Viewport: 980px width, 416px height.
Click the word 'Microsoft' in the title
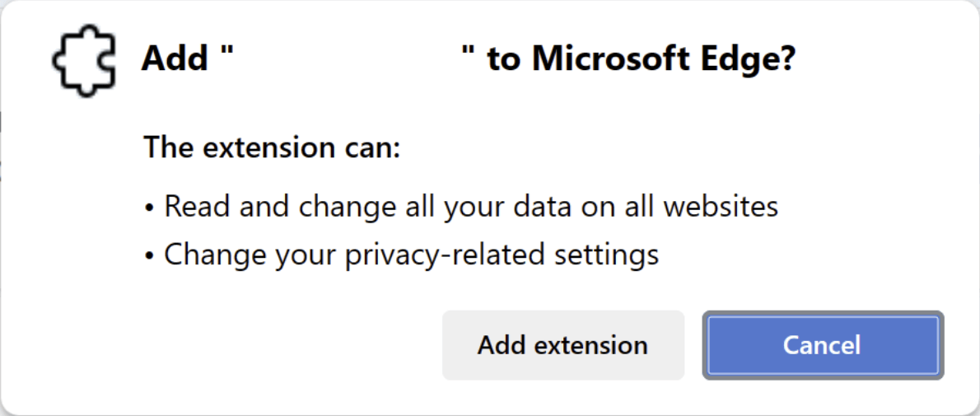[x=608, y=60]
